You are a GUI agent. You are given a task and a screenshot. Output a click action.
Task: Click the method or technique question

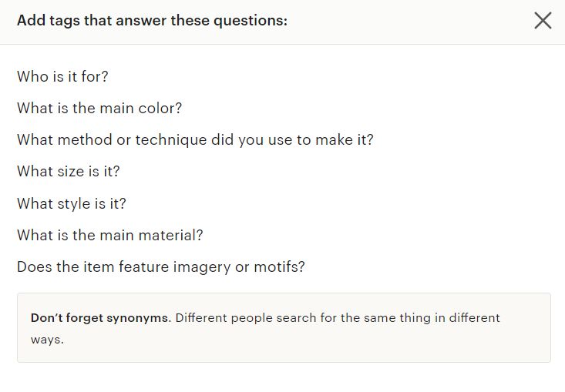[195, 140]
